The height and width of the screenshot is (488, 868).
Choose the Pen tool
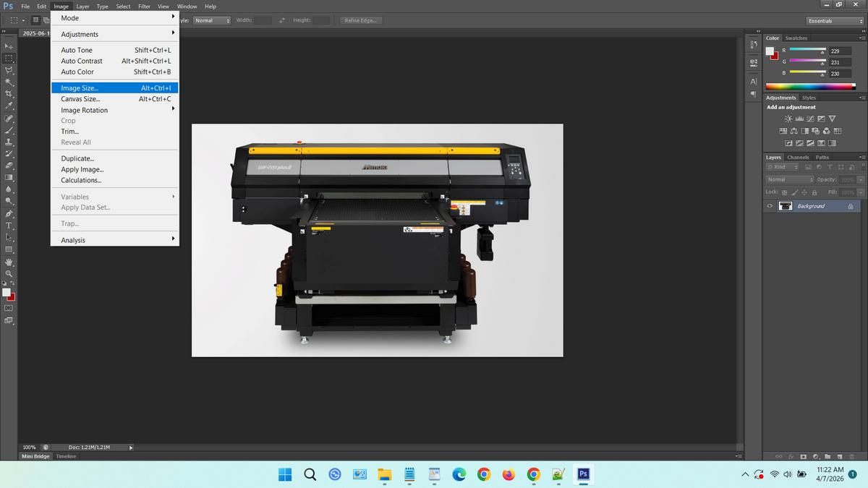click(x=9, y=214)
